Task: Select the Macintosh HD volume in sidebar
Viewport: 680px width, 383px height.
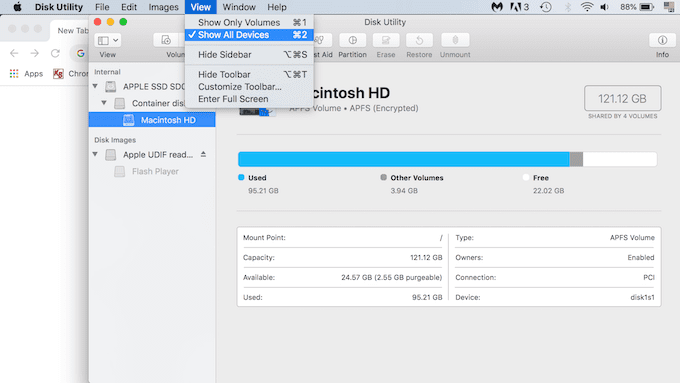Action: click(x=152, y=120)
